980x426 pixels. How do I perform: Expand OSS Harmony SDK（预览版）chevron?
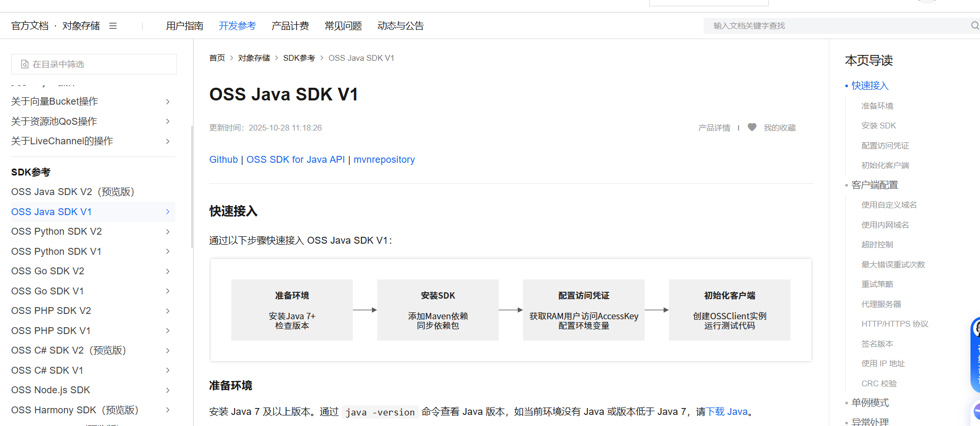coord(168,410)
